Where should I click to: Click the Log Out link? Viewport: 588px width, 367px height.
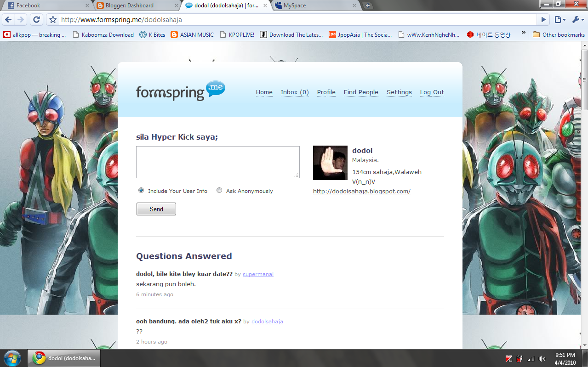coord(432,92)
